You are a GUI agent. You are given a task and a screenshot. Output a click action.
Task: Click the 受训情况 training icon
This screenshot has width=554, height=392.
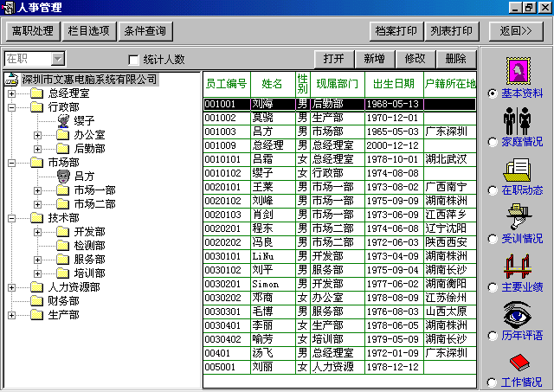[518, 216]
